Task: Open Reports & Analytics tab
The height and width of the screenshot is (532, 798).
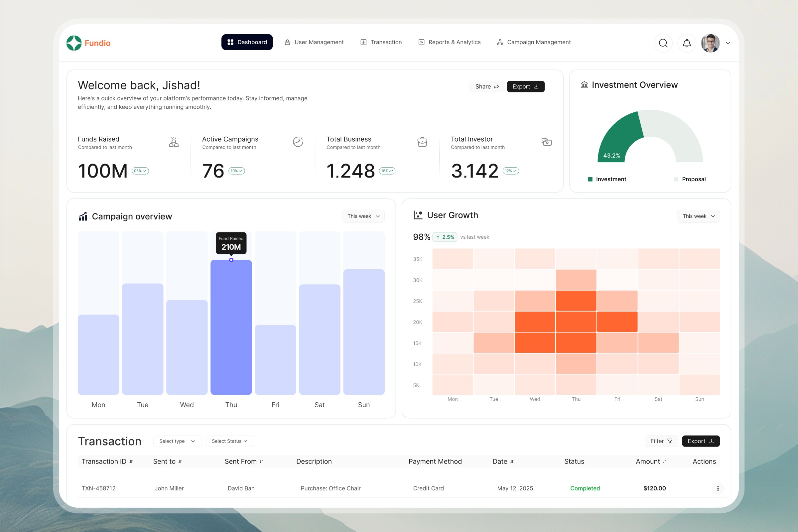Action: click(449, 42)
